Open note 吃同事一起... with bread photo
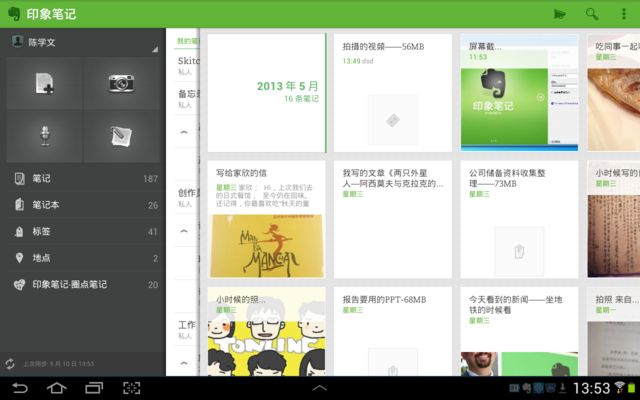Image resolution: width=640 pixels, height=400 pixels. click(x=613, y=93)
